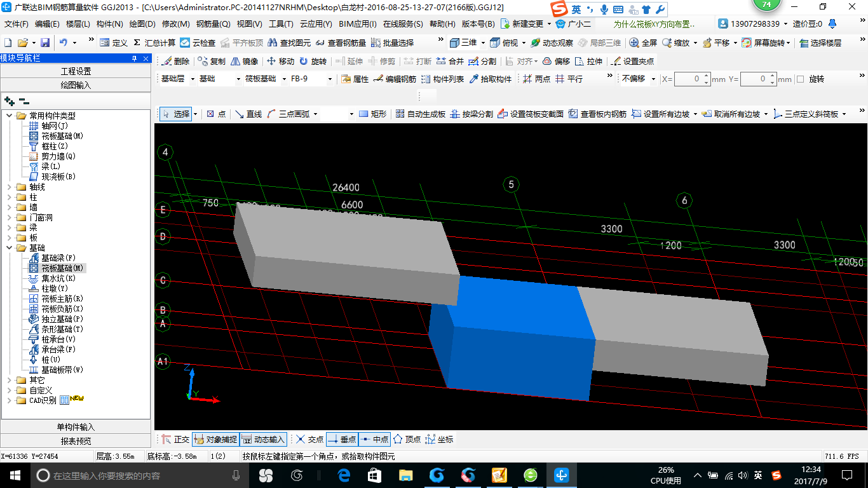Select the 矩形 rectangle drawing tool
This screenshot has height=488, width=868.
pyautogui.click(x=372, y=114)
